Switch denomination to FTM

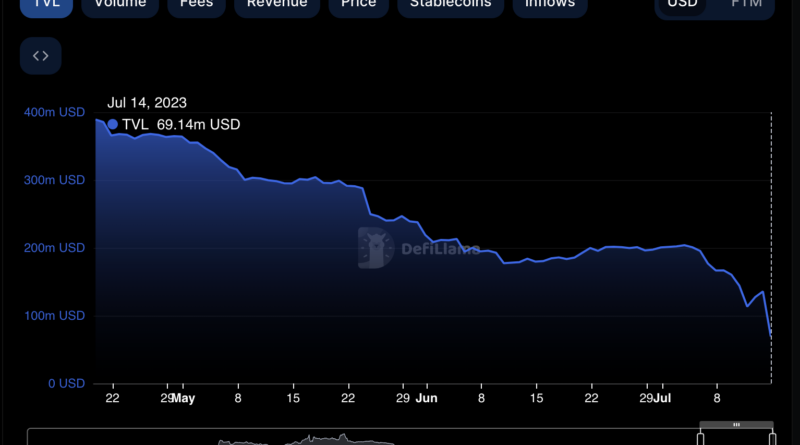[x=746, y=4]
